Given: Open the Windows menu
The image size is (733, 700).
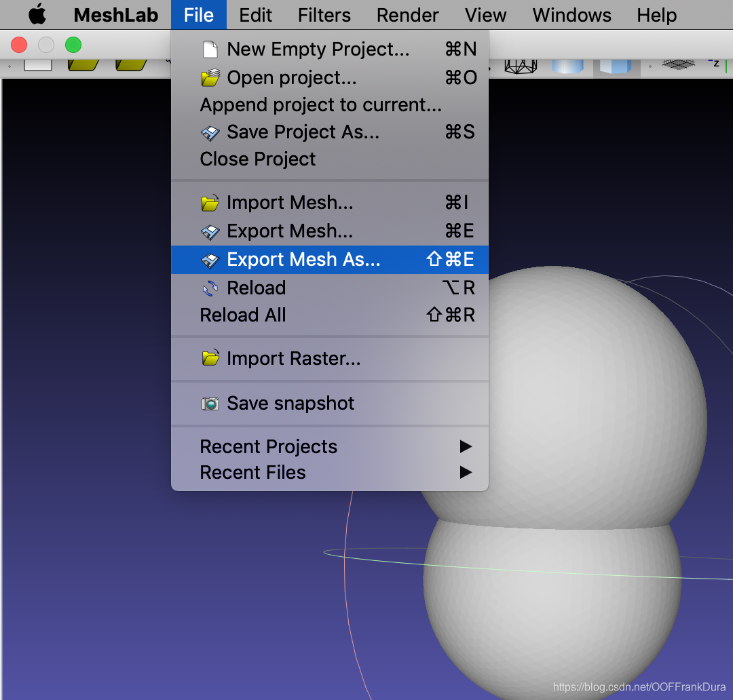Looking at the screenshot, I should (x=571, y=15).
